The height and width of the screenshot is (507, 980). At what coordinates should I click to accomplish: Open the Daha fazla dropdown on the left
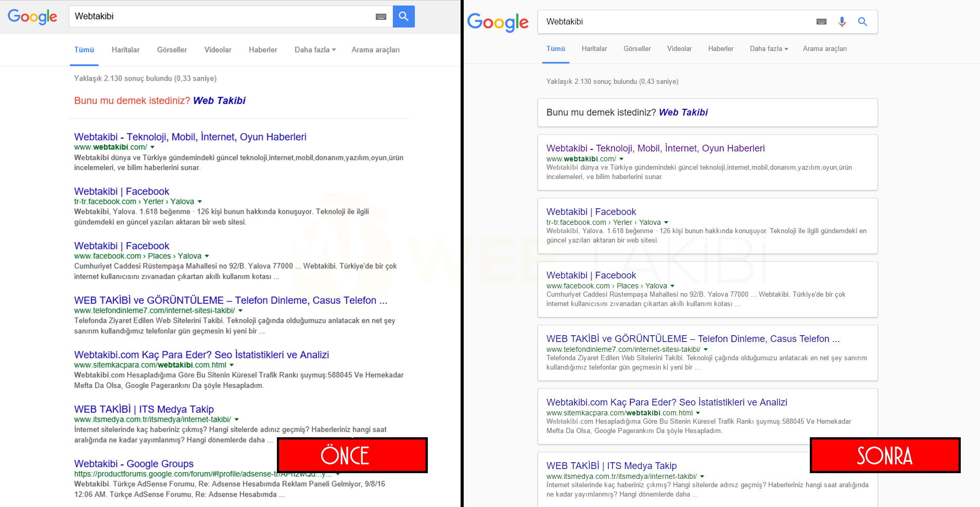coord(315,49)
